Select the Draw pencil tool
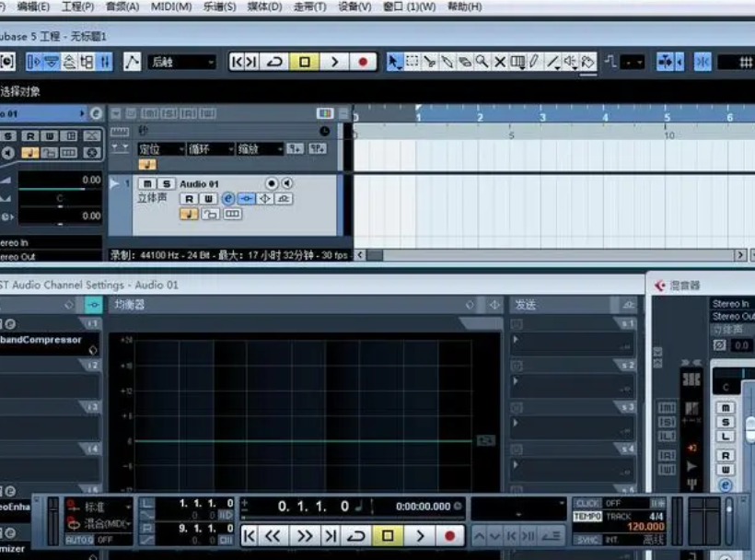The image size is (755, 560). point(534,62)
